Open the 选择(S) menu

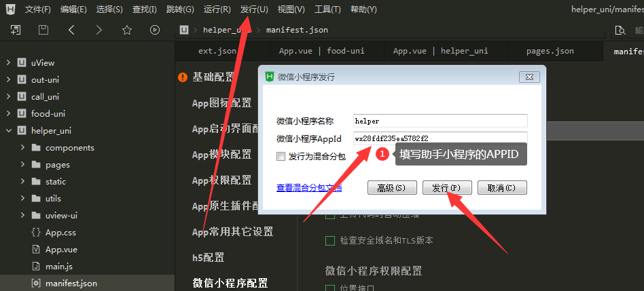pyautogui.click(x=109, y=9)
